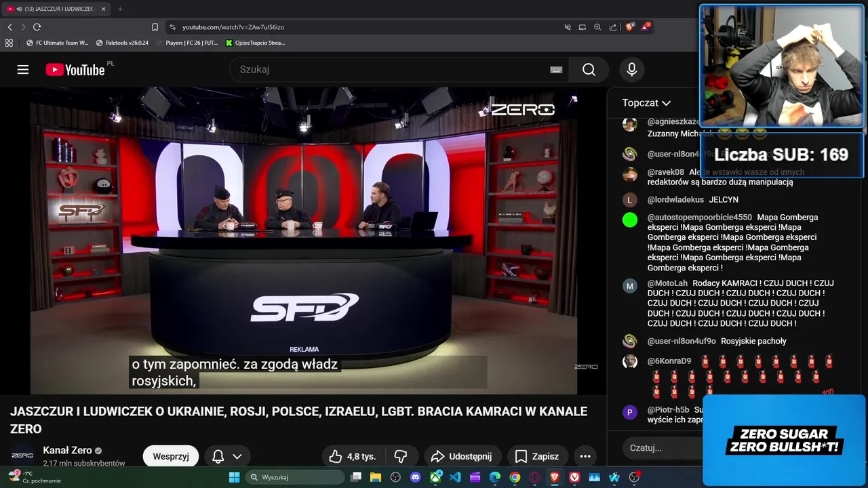Click the REKLAMA label in the video
The image size is (868, 488).
pos(304,350)
